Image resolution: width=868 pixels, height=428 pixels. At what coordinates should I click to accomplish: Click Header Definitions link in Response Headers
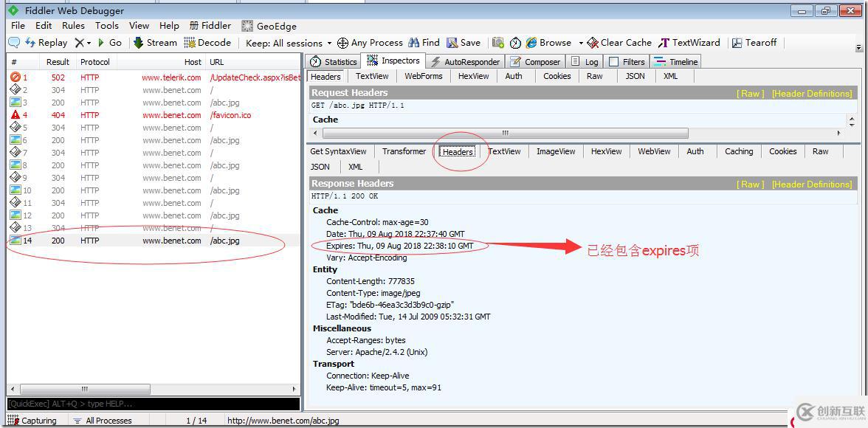coord(812,184)
